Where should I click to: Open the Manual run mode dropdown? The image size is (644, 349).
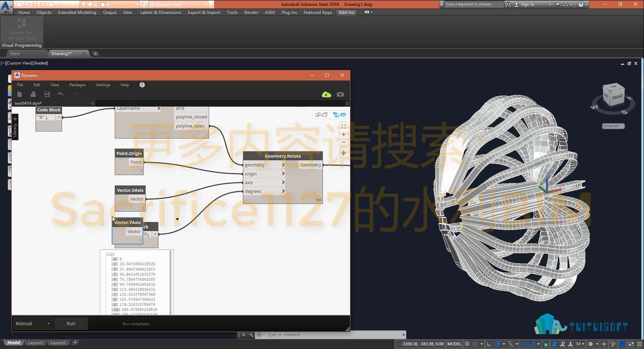click(33, 323)
